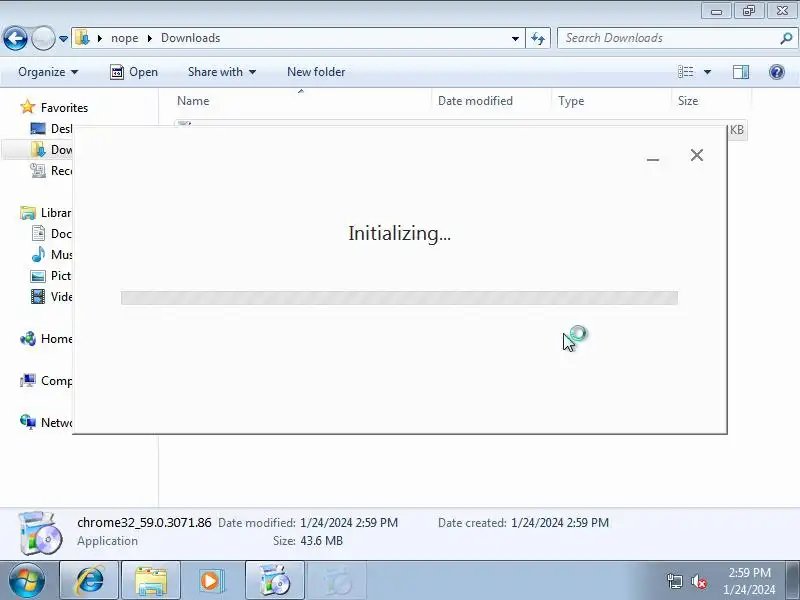Click the Refresh button beside address bar
The image size is (800, 600).
(x=538, y=38)
